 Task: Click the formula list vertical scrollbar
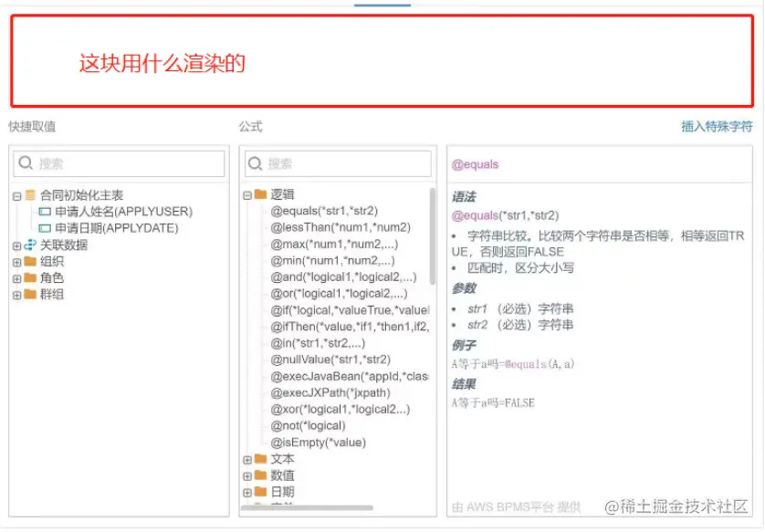[433, 236]
